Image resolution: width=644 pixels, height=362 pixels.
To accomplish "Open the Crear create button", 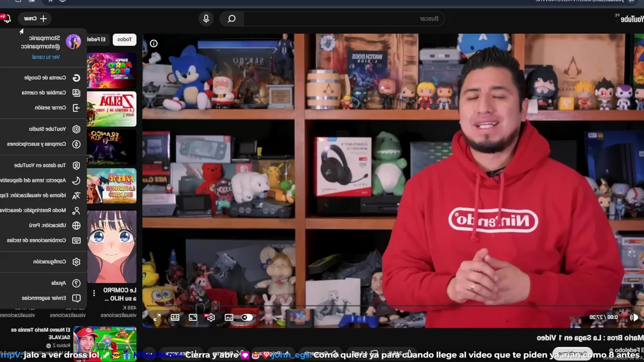I will pos(35,19).
